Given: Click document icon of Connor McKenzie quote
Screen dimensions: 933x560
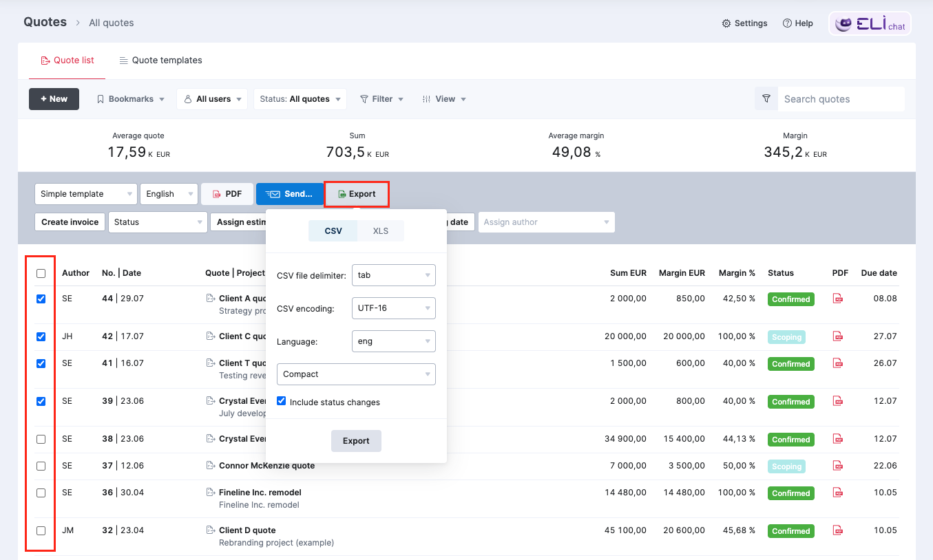Looking at the screenshot, I should 211,466.
